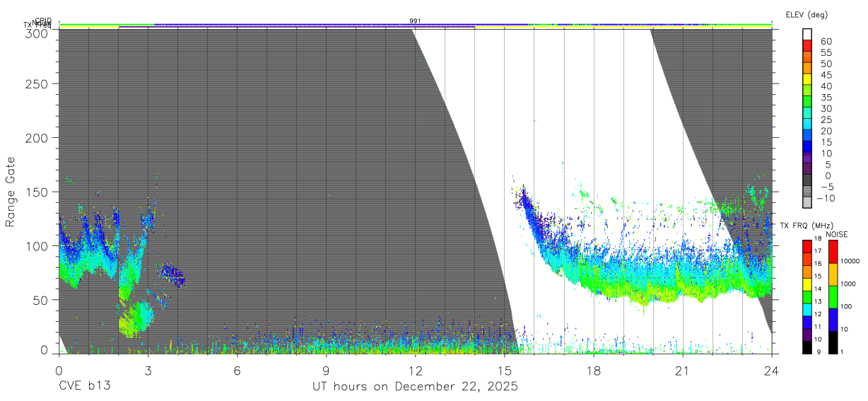
Task: Click the x-axis hour label 18
Action: pos(594,370)
